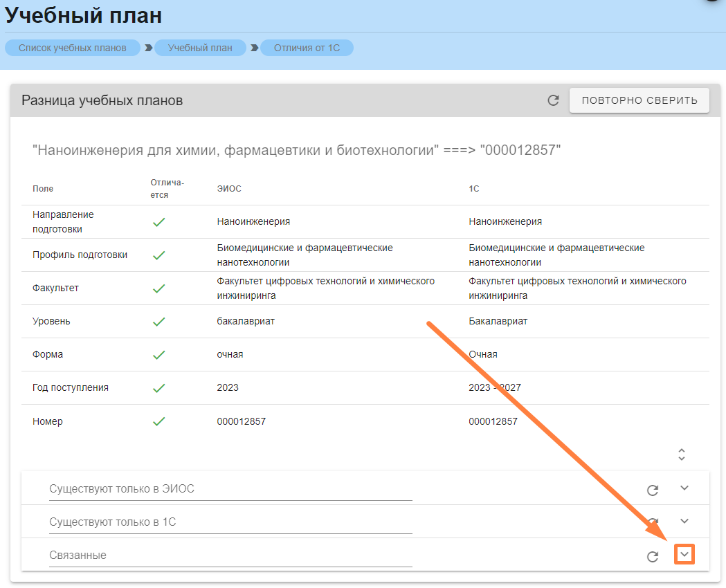The height and width of the screenshot is (588, 726).
Task: Focus the Существуют только в 1С field
Action: click(x=230, y=522)
